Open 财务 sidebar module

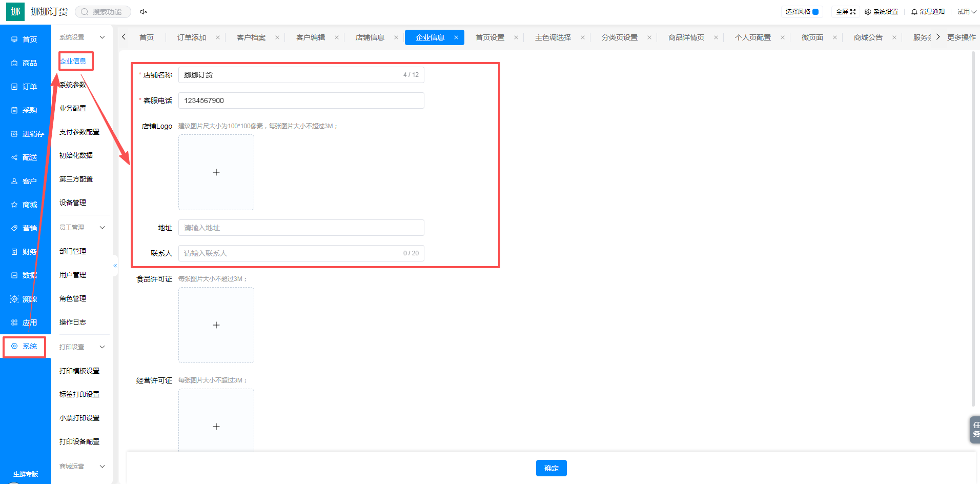click(x=25, y=252)
